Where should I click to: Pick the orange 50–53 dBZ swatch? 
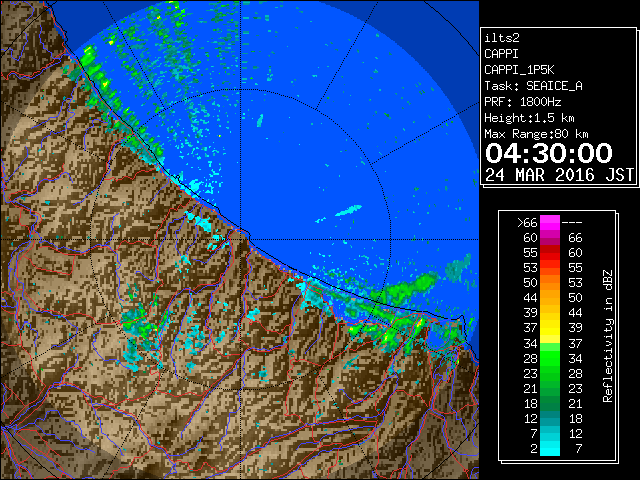pyautogui.click(x=550, y=283)
